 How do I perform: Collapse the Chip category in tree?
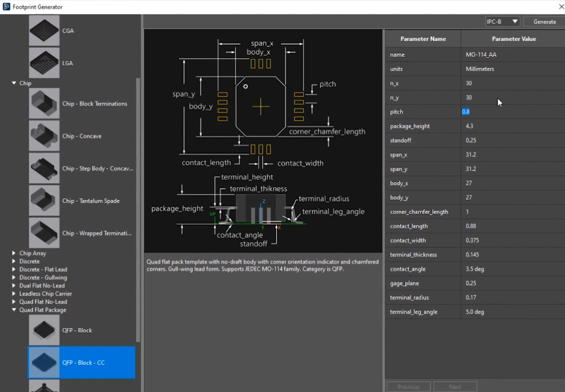14,83
